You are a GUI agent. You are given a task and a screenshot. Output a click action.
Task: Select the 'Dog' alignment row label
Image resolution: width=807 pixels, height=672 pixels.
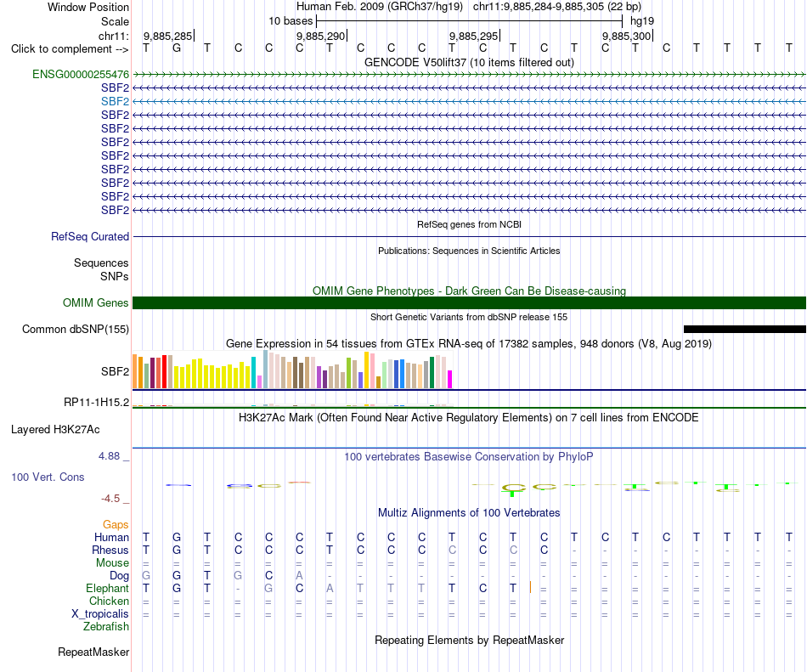pyautogui.click(x=119, y=576)
